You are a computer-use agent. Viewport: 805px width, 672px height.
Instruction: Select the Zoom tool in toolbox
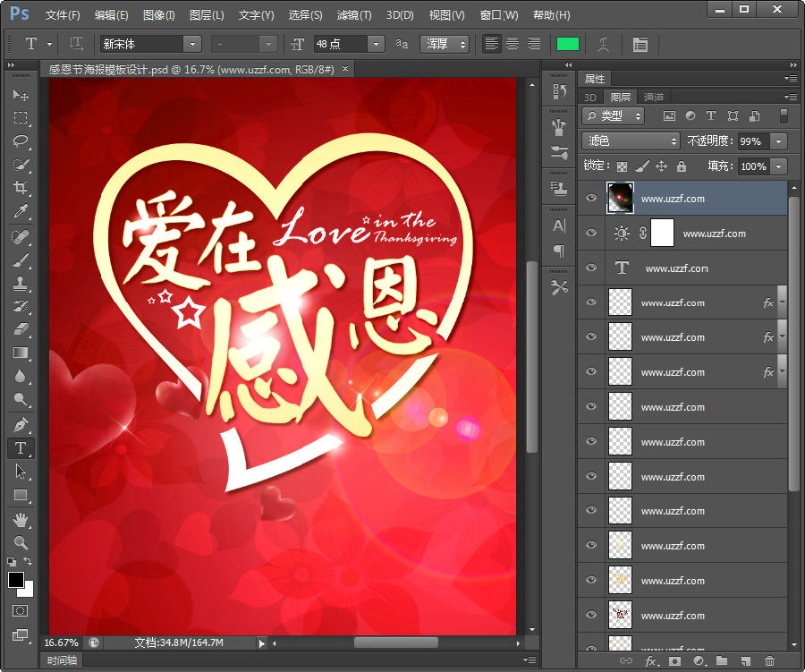(x=21, y=542)
